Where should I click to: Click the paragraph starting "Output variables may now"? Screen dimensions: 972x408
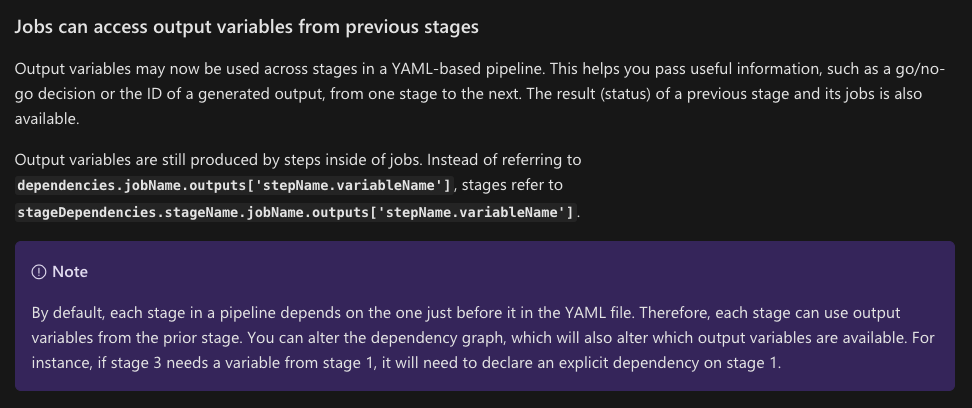480,94
